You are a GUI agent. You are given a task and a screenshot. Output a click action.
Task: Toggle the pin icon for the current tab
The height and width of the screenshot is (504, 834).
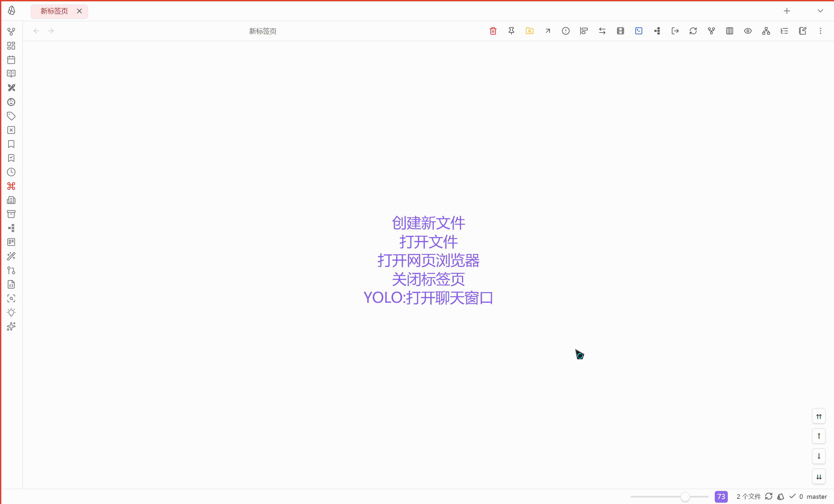(x=511, y=31)
